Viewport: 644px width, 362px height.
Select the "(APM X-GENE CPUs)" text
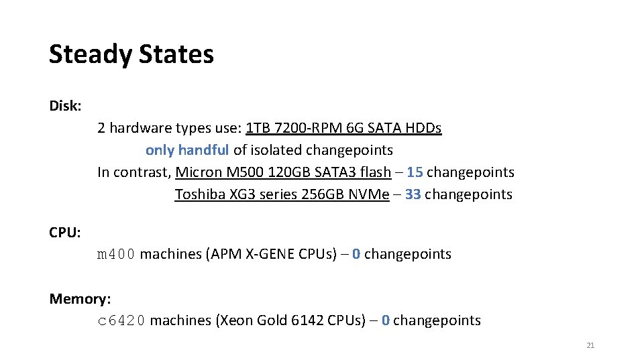pos(271,254)
